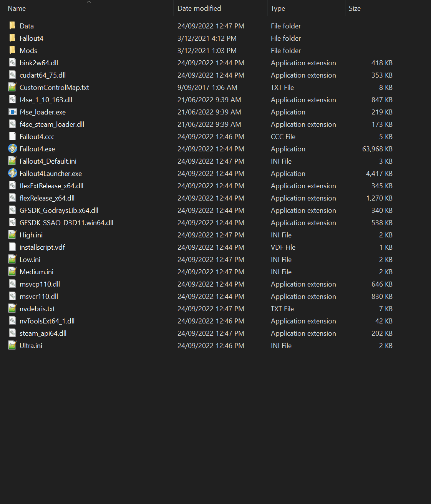The image size is (431, 504).
Task: Click the f4se_1_10_163.dll file icon
Action: [x=12, y=99]
